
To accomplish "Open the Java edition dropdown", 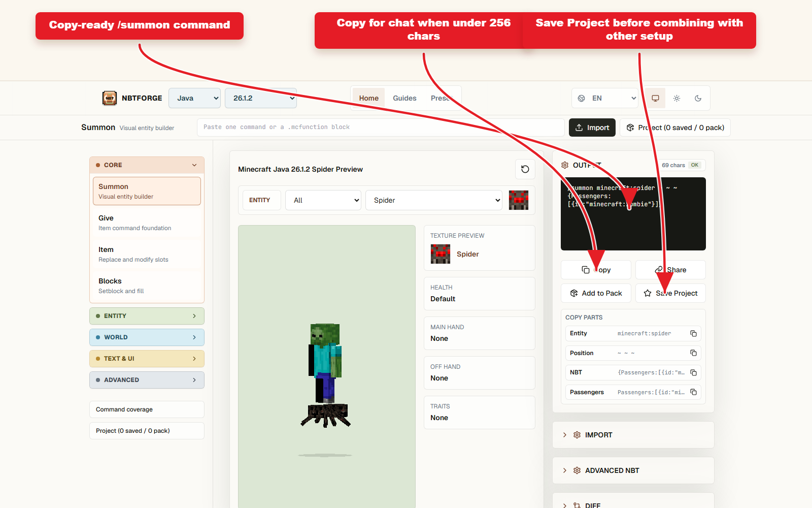I will [x=194, y=98].
